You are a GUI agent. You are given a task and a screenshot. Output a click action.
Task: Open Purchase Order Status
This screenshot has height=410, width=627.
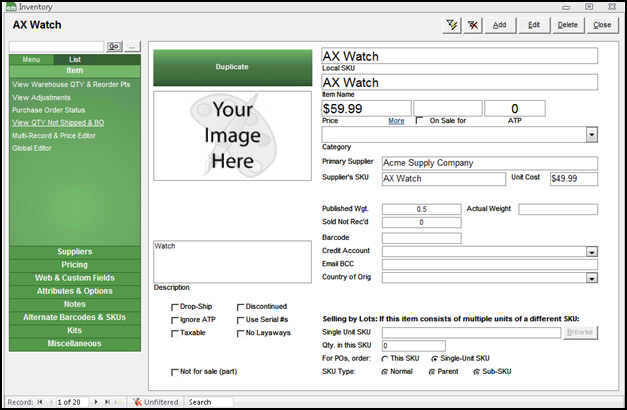[x=48, y=110]
